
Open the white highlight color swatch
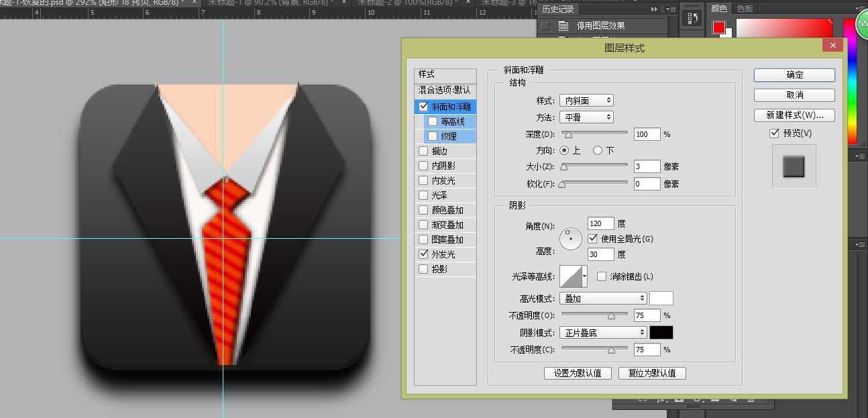(661, 298)
